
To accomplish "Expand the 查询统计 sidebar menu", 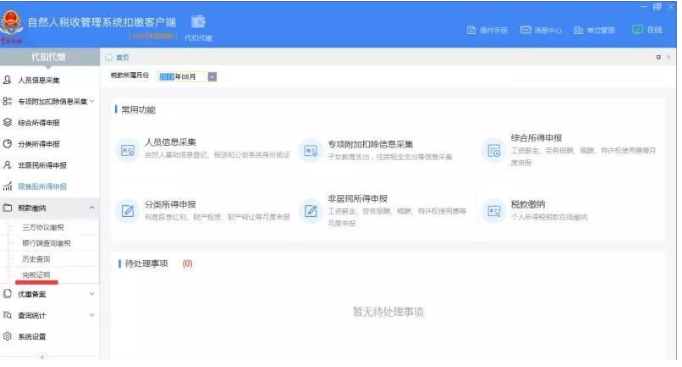I will [92, 315].
